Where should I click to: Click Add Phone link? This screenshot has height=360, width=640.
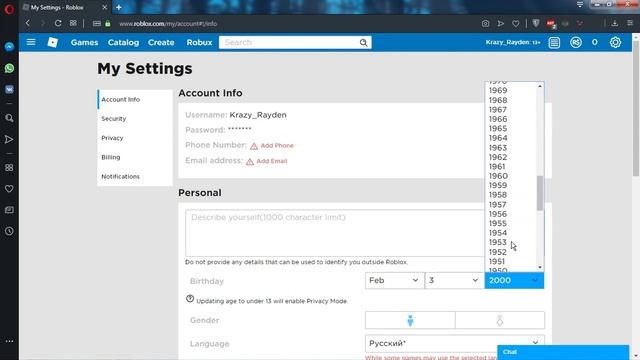click(x=277, y=146)
